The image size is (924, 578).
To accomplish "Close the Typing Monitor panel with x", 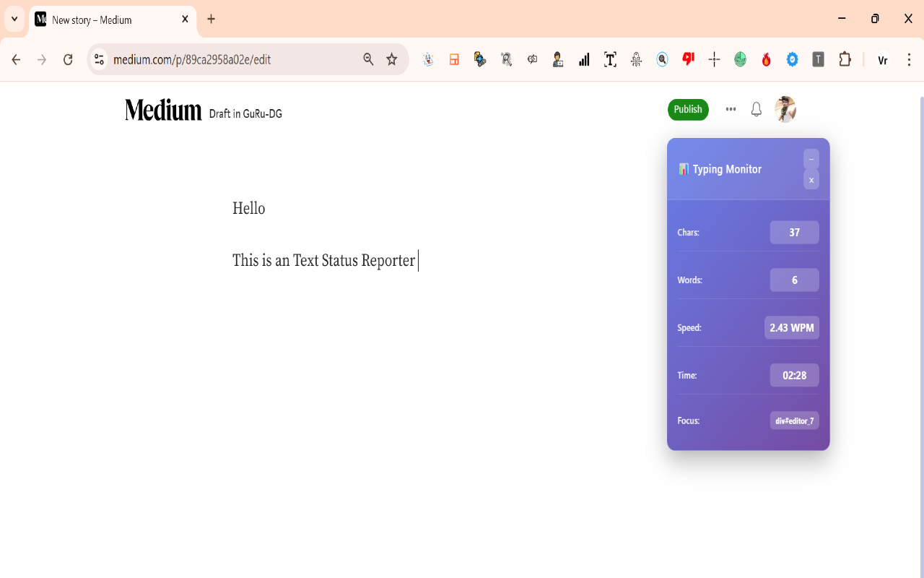I will point(811,180).
